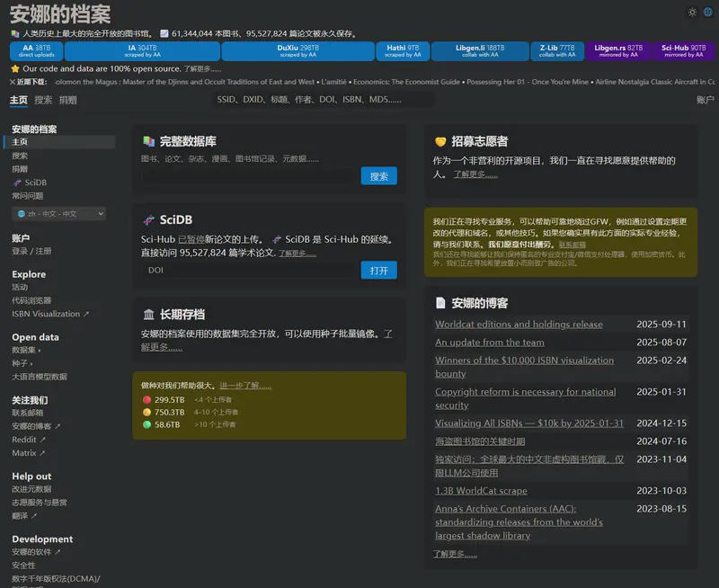
Task: Click the 长期存档 archive building icon
Action: (x=148, y=315)
